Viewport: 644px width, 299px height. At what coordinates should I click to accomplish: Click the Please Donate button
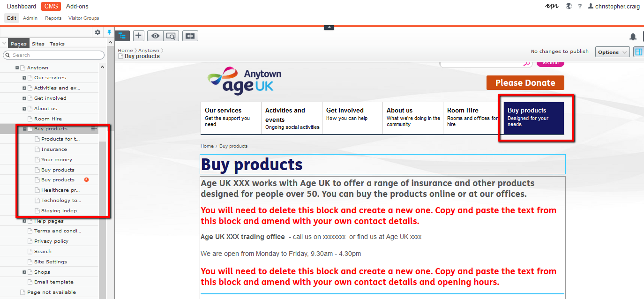pyautogui.click(x=525, y=82)
